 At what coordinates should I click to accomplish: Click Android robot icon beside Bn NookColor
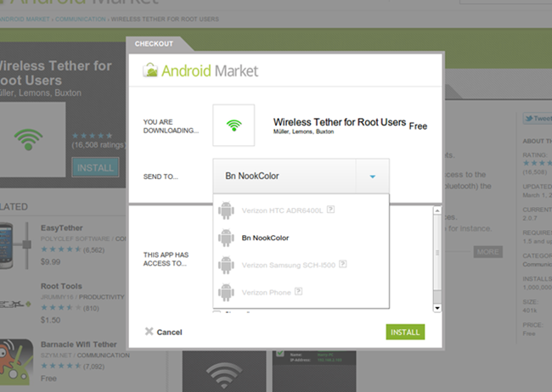[x=226, y=238]
